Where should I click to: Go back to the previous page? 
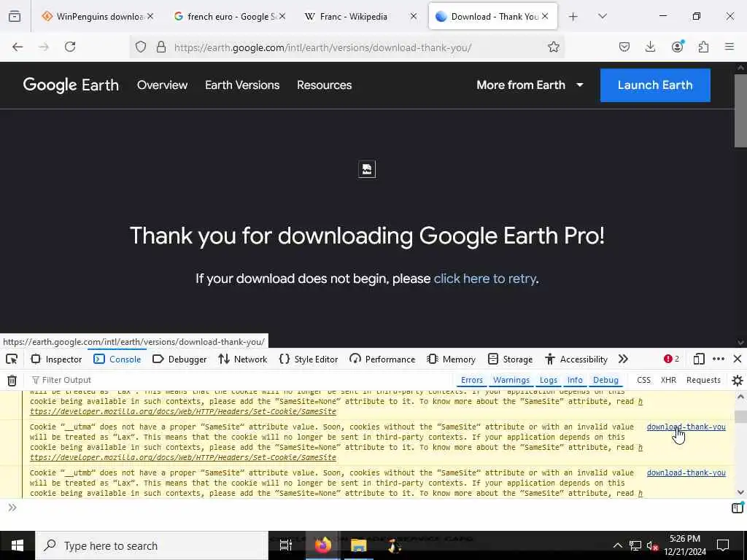pyautogui.click(x=18, y=47)
